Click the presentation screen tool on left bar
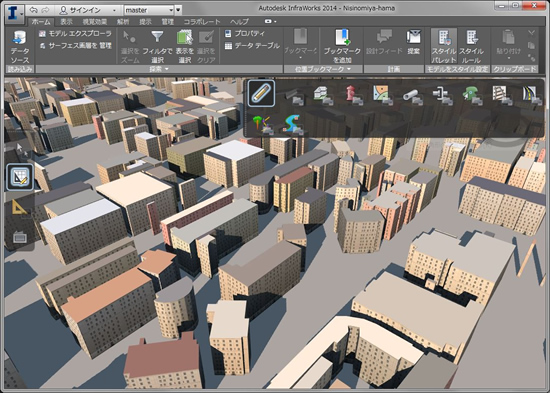This screenshot has height=393, width=550. pos(20,238)
